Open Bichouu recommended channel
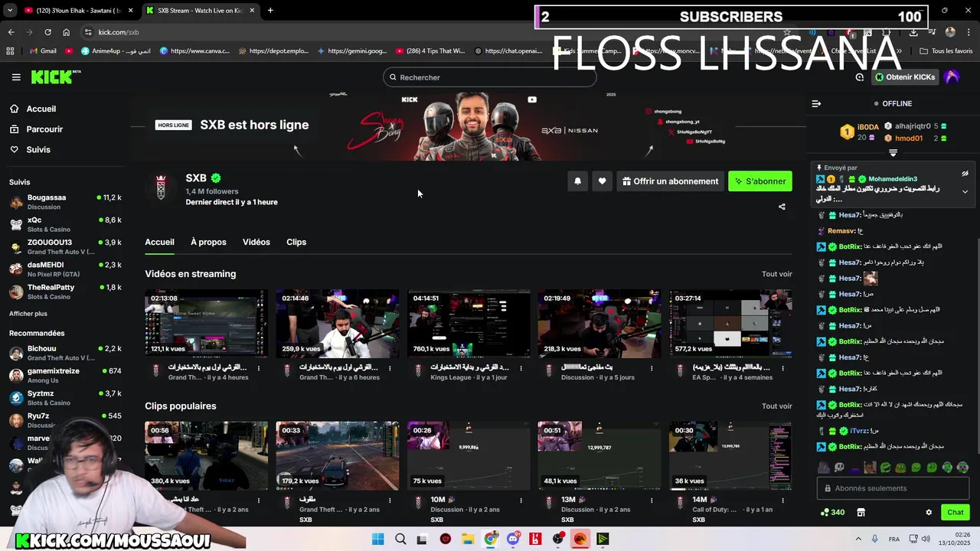980x551 pixels. [65, 353]
